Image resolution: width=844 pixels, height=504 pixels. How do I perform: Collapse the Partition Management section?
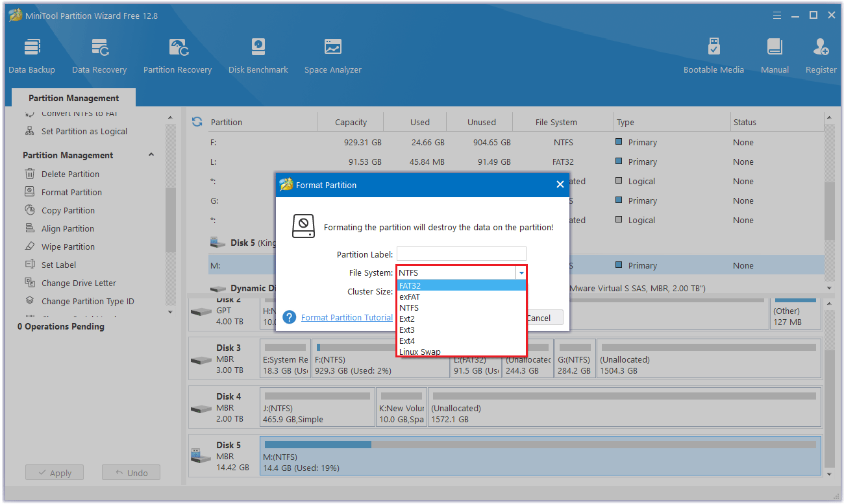pyautogui.click(x=151, y=155)
